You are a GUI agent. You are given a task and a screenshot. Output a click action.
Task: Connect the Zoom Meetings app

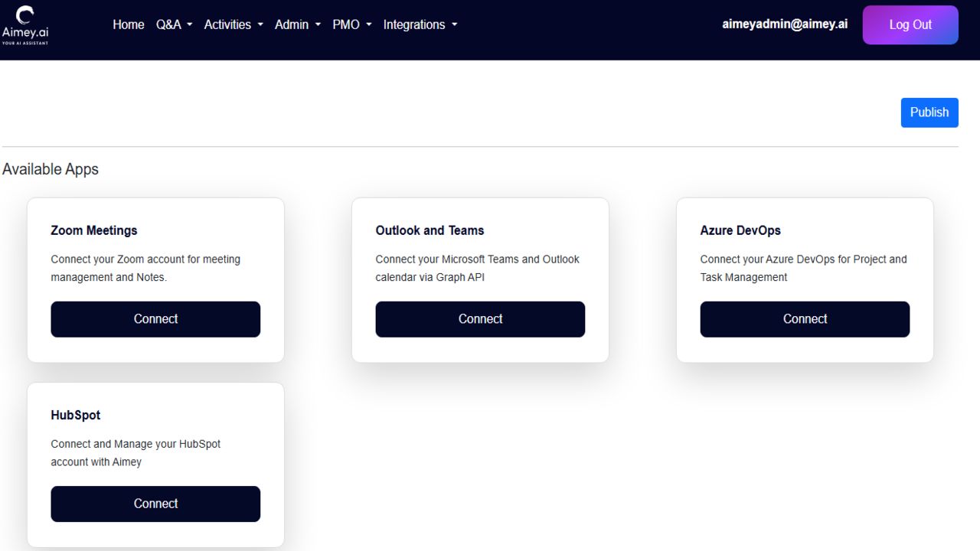pyautogui.click(x=155, y=319)
